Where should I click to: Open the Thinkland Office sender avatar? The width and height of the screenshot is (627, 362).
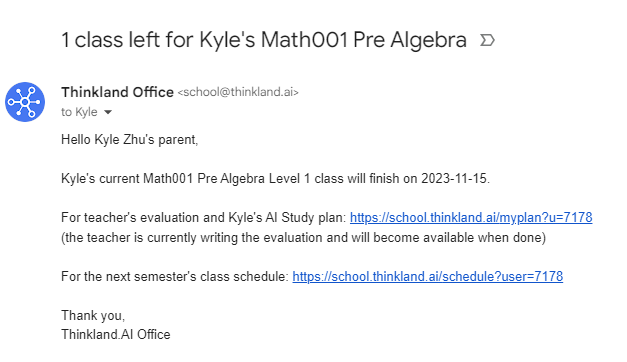tap(25, 102)
